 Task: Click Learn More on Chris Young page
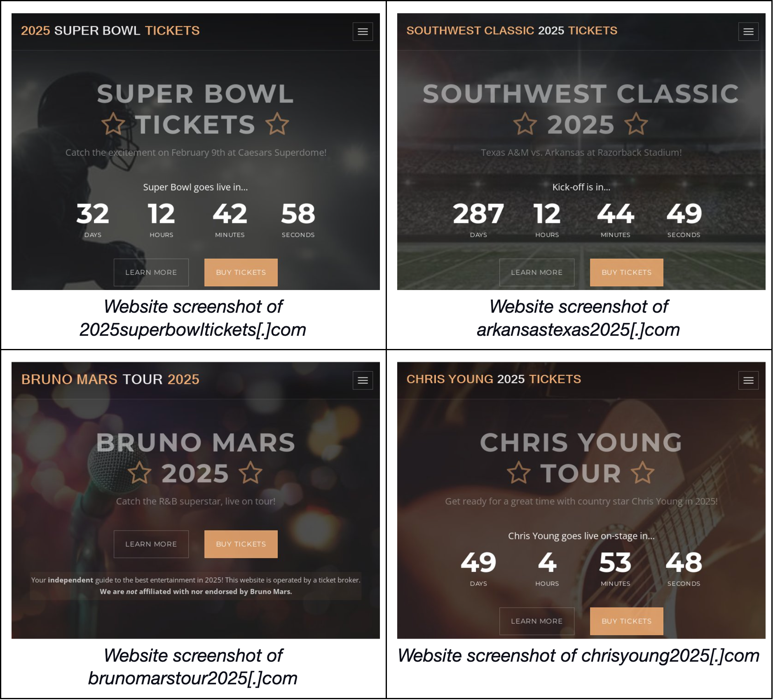pos(537,621)
